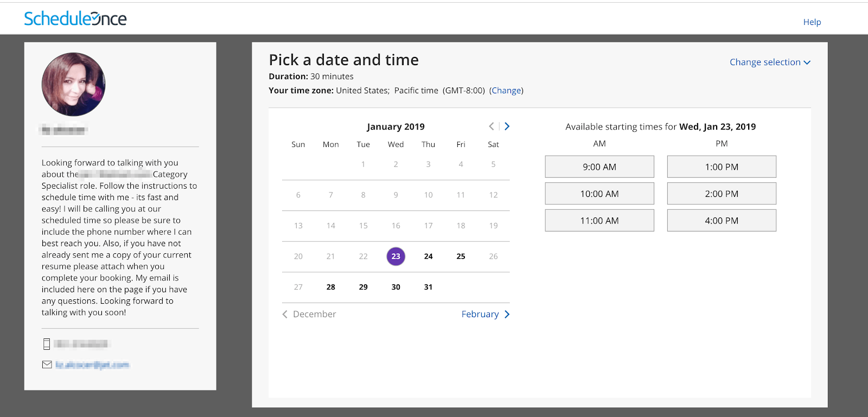Book the 2:00 PM starting time
868x417 pixels.
click(721, 194)
